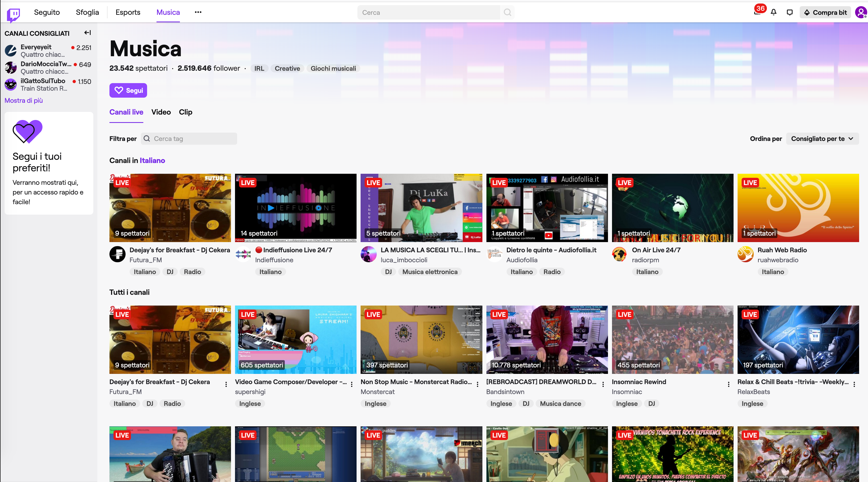Open the notifications bell
This screenshot has height=482, width=868.
pos(774,12)
